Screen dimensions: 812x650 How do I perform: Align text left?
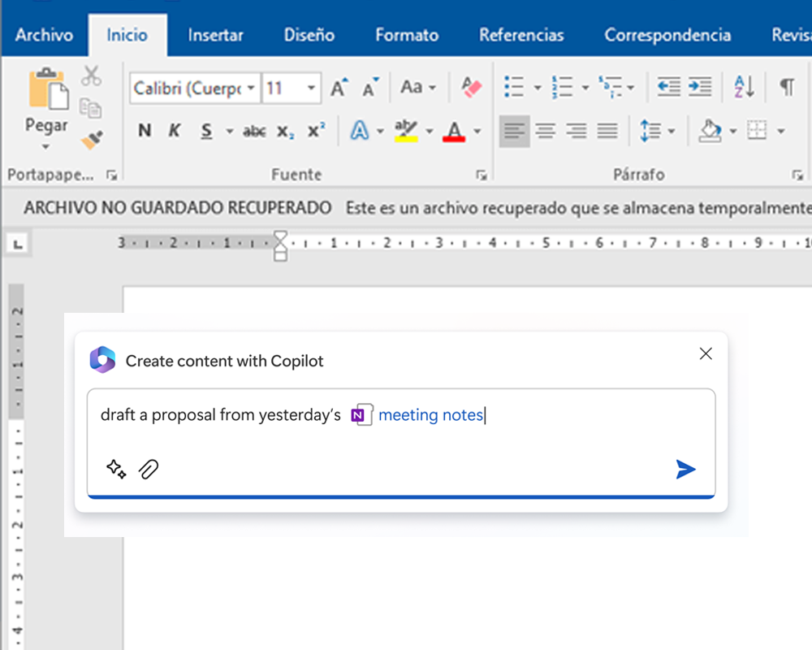coord(514,131)
